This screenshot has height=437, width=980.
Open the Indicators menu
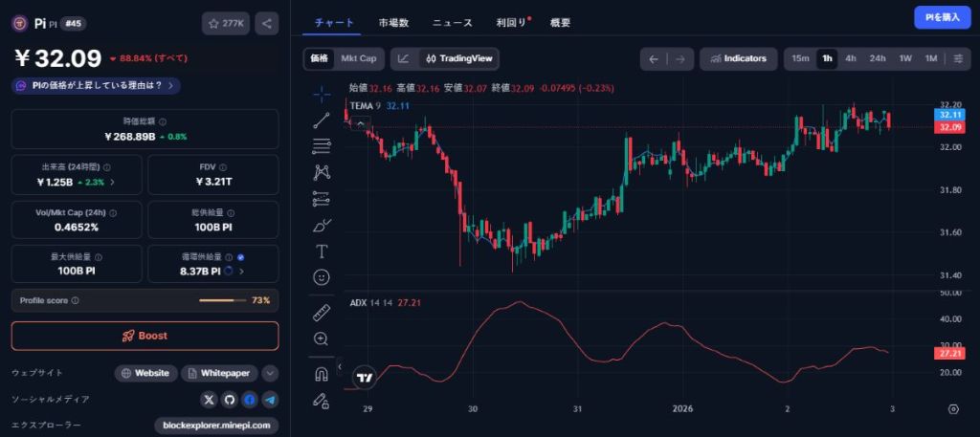(739, 58)
